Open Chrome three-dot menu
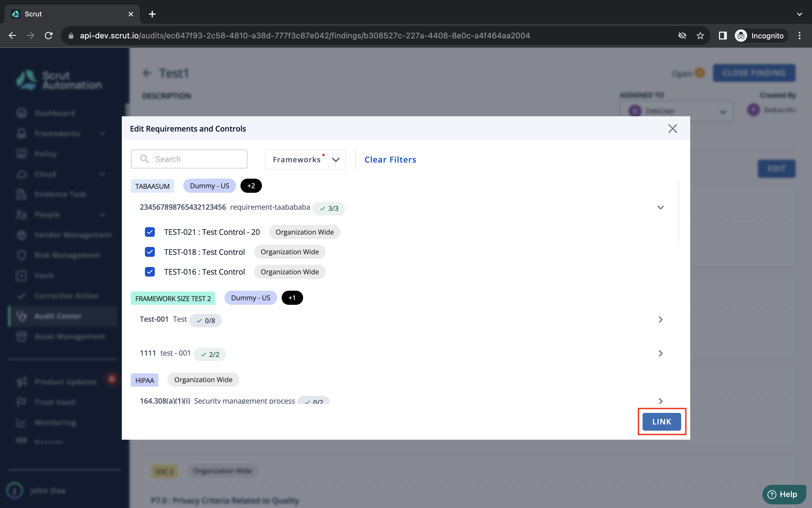Image resolution: width=812 pixels, height=508 pixels. click(x=799, y=36)
